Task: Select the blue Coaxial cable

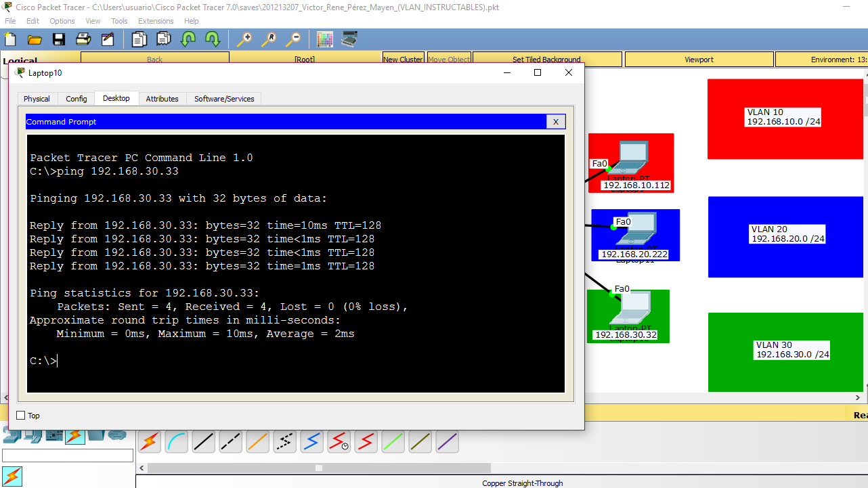Action: click(312, 442)
